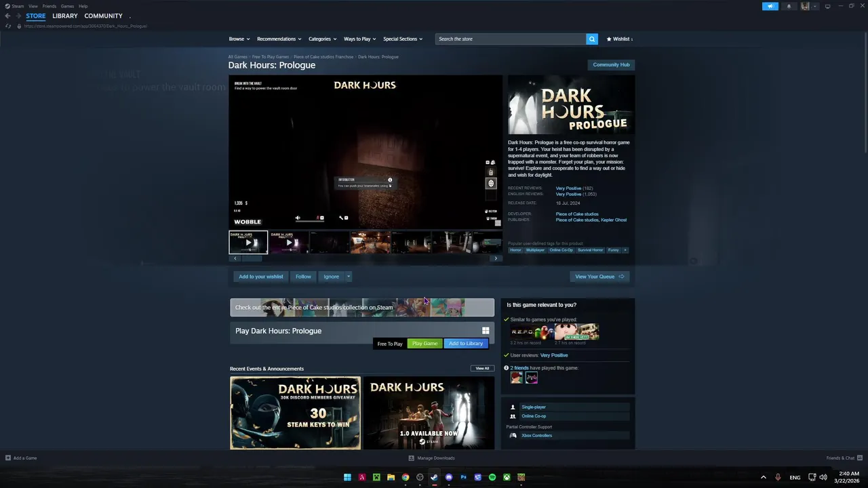The height and width of the screenshot is (488, 868).
Task: Go forward with the forward arrow
Action: click(18, 16)
